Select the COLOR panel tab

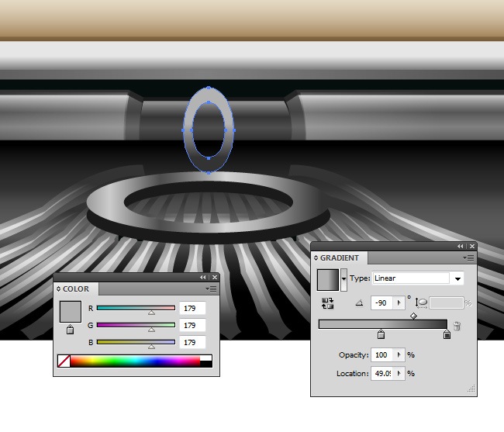point(76,289)
